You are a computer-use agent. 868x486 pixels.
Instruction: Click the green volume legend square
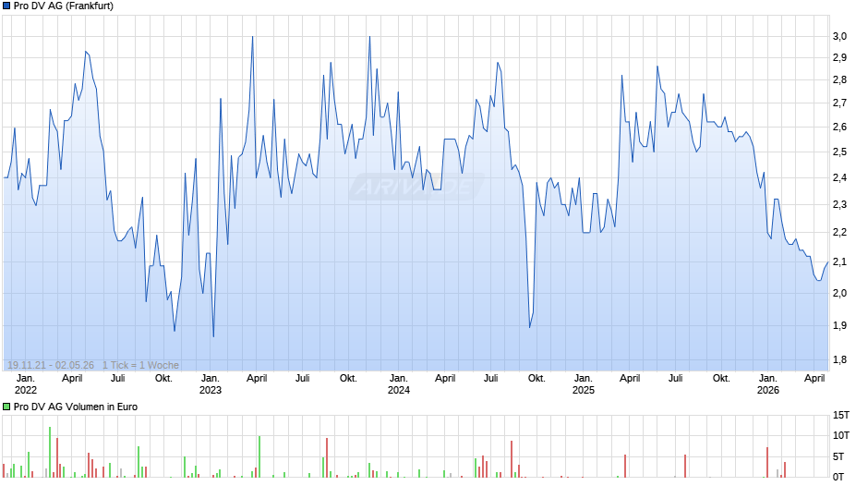[x=6, y=407]
